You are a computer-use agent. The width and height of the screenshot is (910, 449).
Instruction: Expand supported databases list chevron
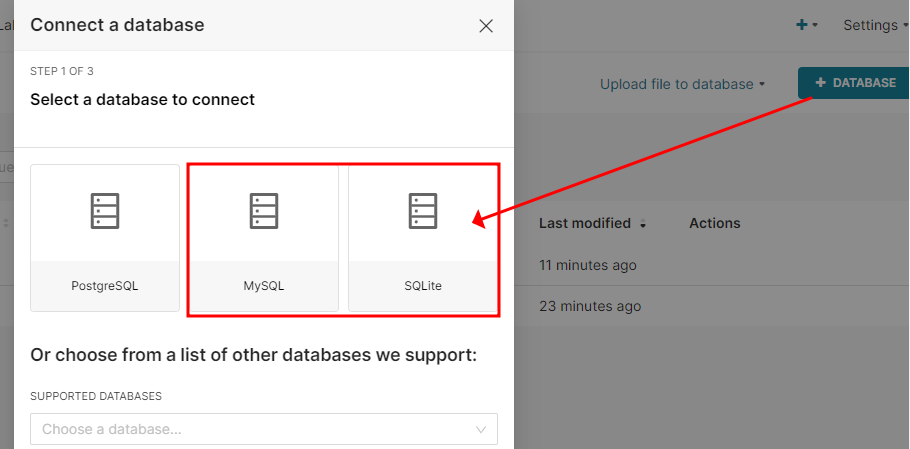pyautogui.click(x=481, y=430)
